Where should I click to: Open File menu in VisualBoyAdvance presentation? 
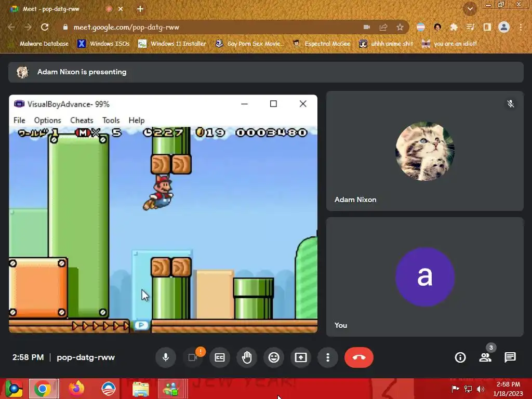pyautogui.click(x=19, y=121)
